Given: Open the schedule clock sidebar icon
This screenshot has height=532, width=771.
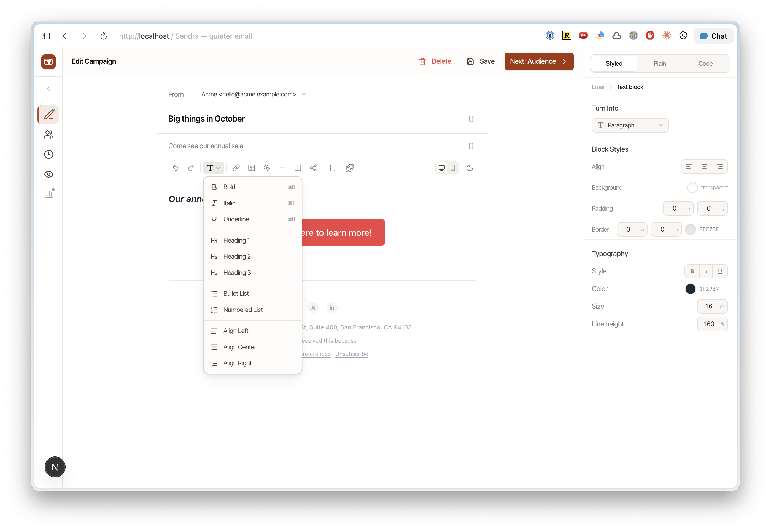Looking at the screenshot, I should click(x=49, y=154).
